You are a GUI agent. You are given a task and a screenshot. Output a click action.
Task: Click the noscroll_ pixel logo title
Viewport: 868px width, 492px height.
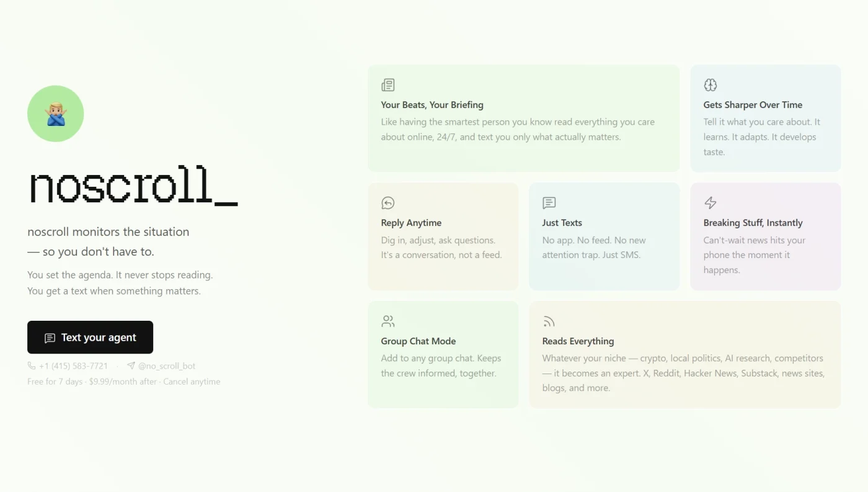133,186
